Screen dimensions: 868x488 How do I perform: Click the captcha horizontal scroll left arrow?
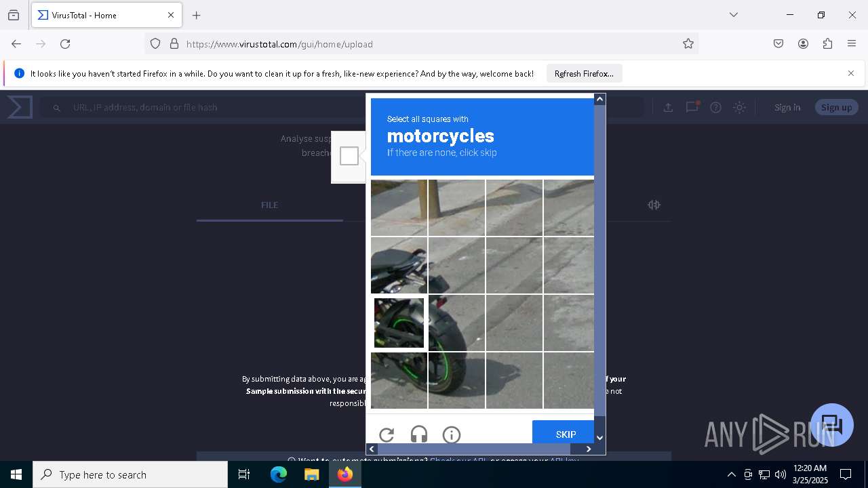[372, 449]
